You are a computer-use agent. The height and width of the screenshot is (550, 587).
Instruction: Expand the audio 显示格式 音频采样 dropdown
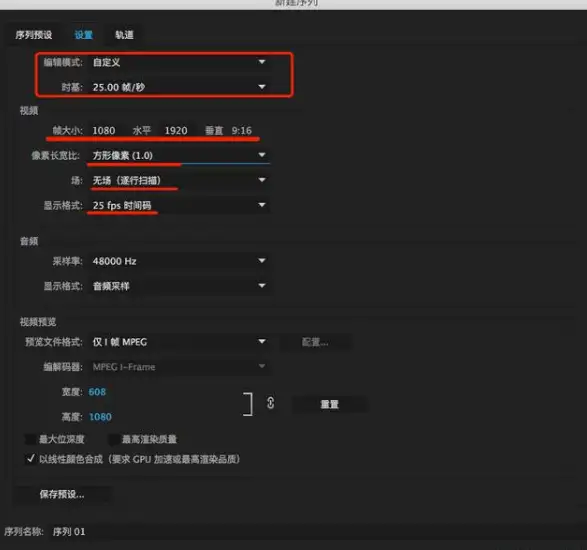(x=179, y=286)
